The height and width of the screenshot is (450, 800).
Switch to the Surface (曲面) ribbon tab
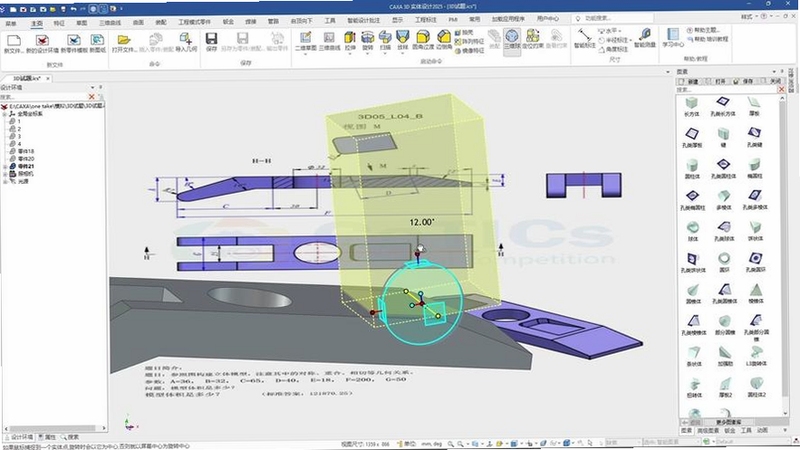(x=138, y=23)
